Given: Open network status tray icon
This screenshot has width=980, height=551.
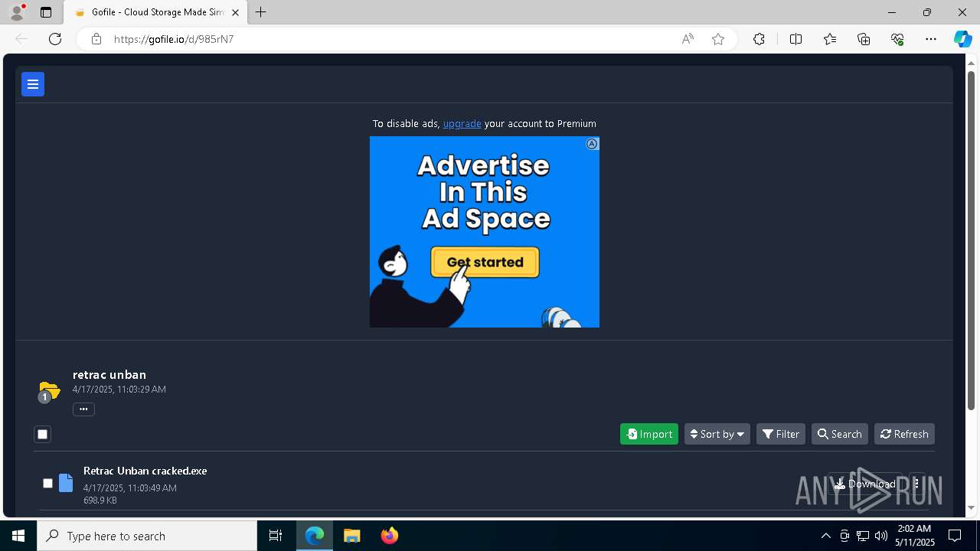Looking at the screenshot, I should [863, 536].
